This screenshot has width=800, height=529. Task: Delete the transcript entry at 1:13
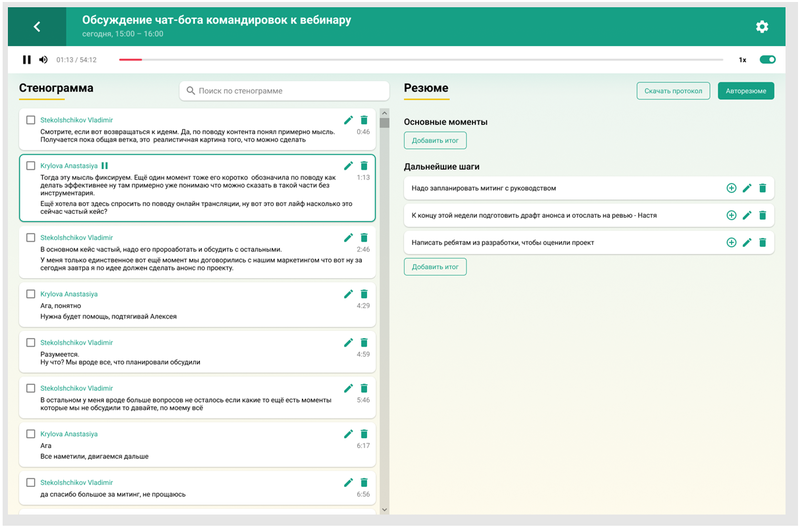(x=364, y=166)
